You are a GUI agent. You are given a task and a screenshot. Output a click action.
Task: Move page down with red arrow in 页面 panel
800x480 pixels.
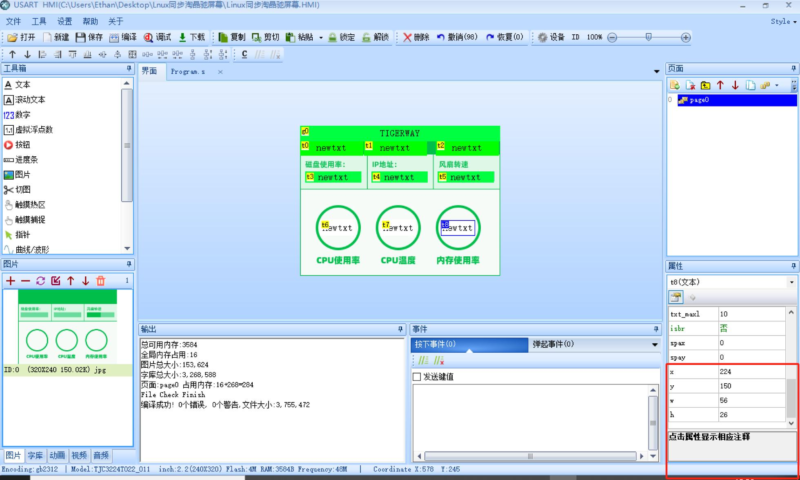(735, 85)
